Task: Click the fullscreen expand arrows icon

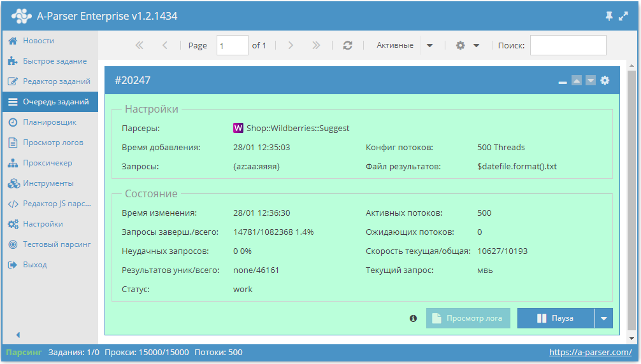Action: [x=623, y=17]
